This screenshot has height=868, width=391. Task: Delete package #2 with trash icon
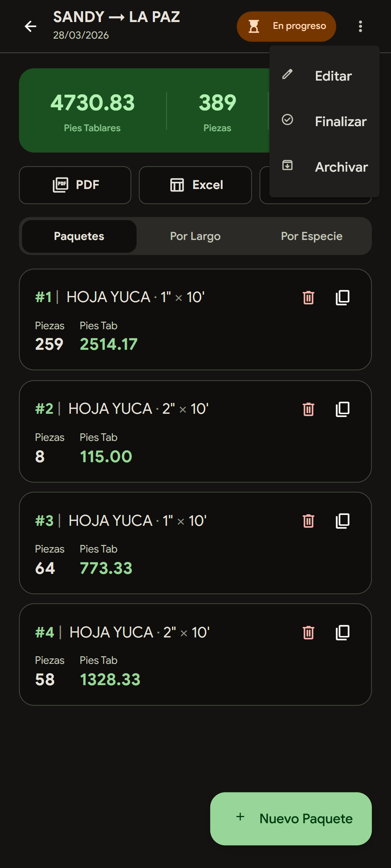coord(308,409)
